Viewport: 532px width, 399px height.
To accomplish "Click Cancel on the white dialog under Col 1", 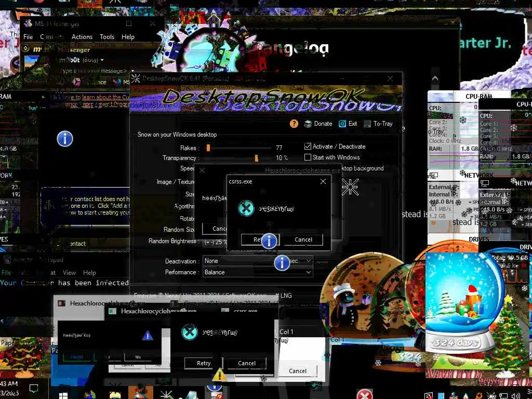I will [298, 371].
